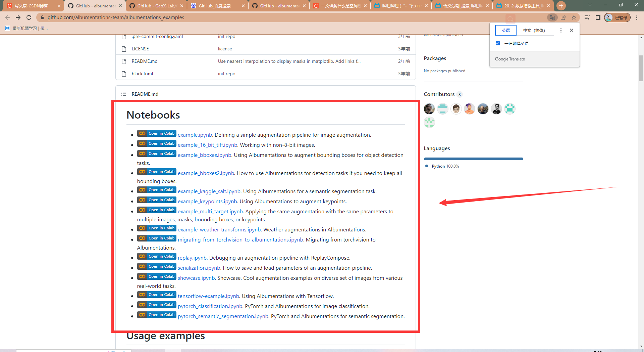Open the black.toml file

point(142,74)
